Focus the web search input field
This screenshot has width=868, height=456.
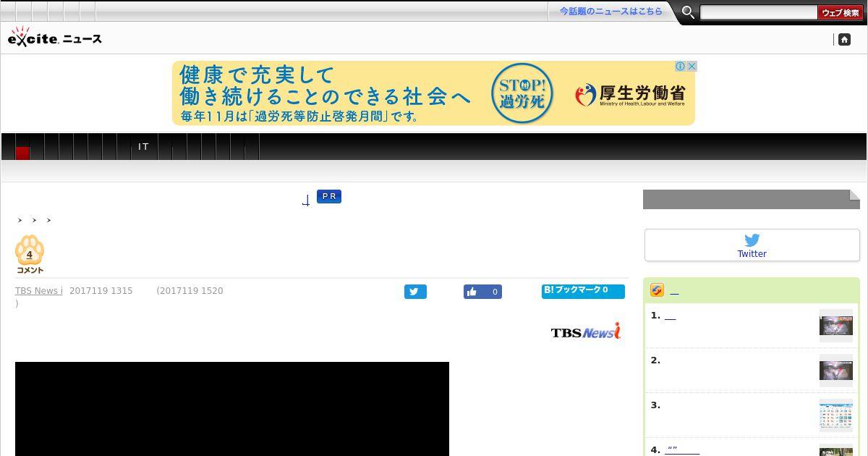tap(758, 12)
